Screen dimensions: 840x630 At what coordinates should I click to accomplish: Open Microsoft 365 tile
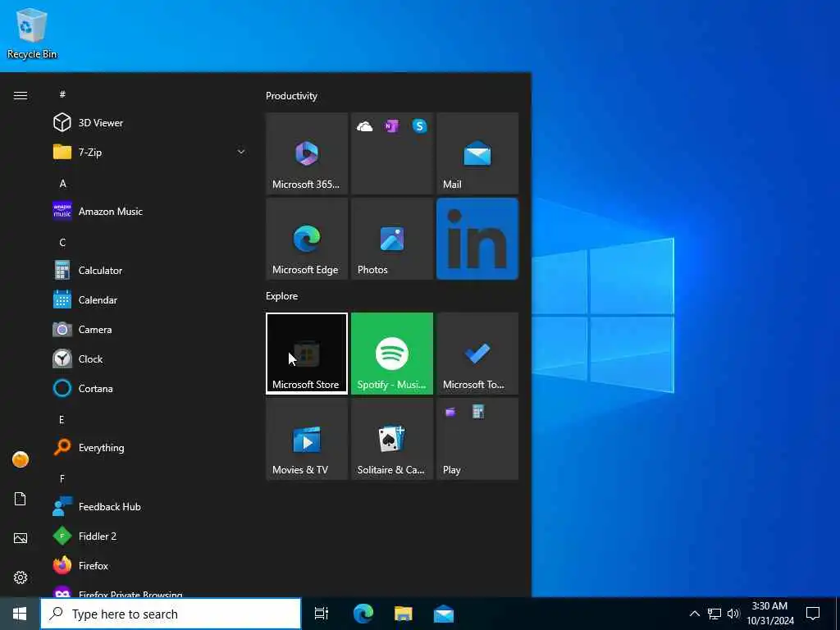tap(307, 153)
